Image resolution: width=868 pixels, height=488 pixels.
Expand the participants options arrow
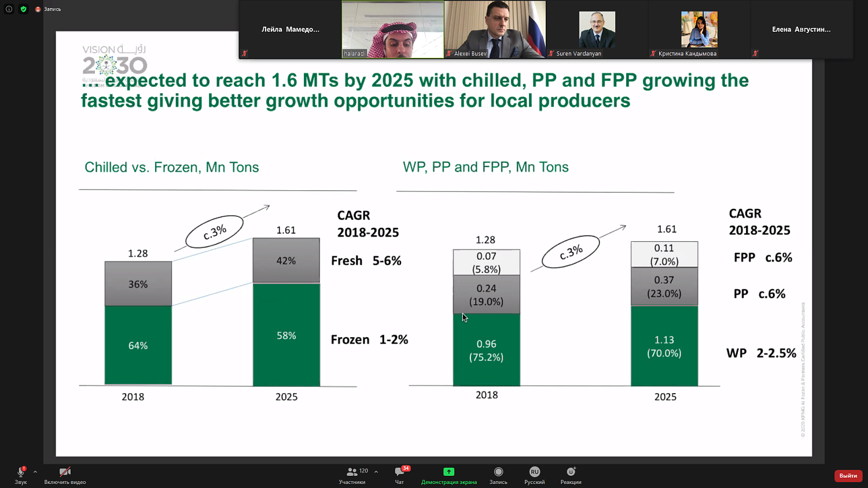[376, 472]
